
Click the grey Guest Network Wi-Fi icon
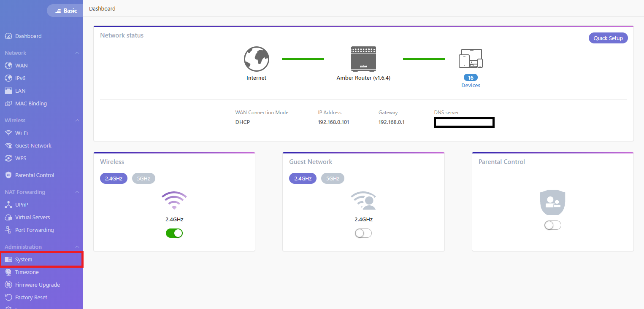coord(363,201)
